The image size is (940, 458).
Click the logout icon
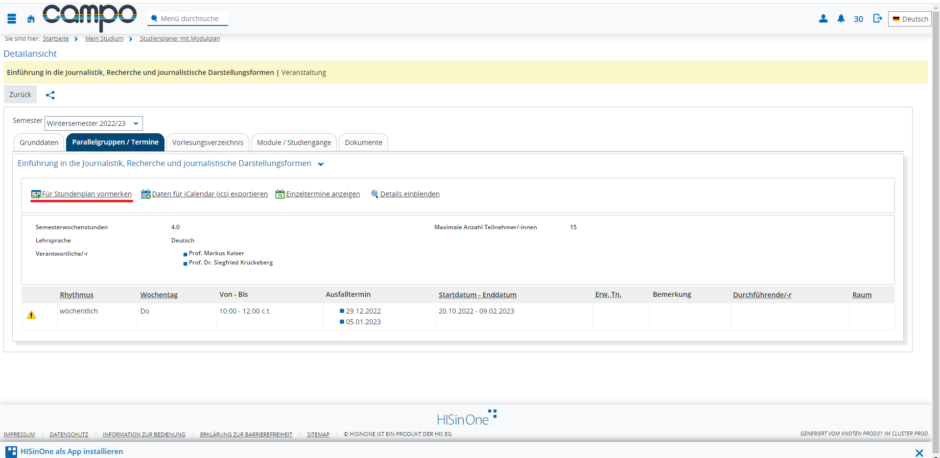click(x=877, y=18)
